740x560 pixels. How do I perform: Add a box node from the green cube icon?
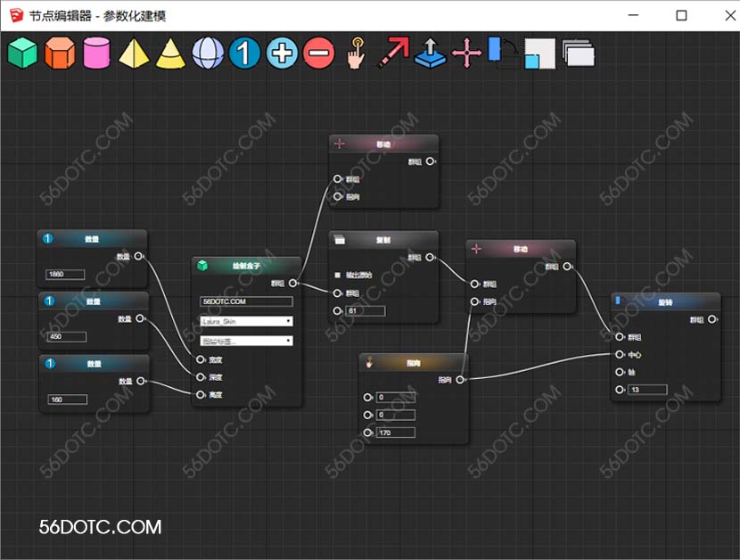click(22, 54)
